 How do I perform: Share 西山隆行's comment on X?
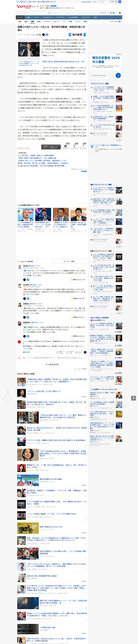pos(24,298)
